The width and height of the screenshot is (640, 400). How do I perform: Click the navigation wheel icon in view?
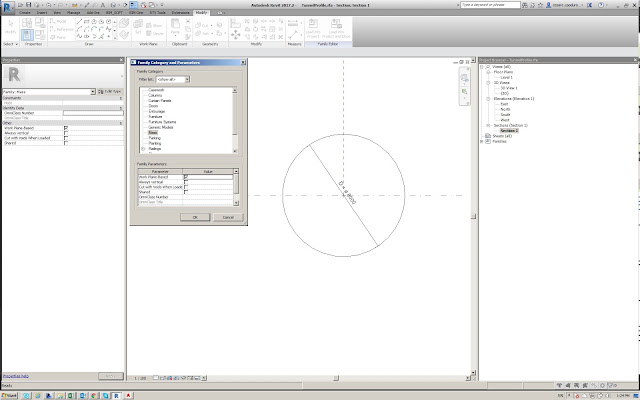(464, 78)
